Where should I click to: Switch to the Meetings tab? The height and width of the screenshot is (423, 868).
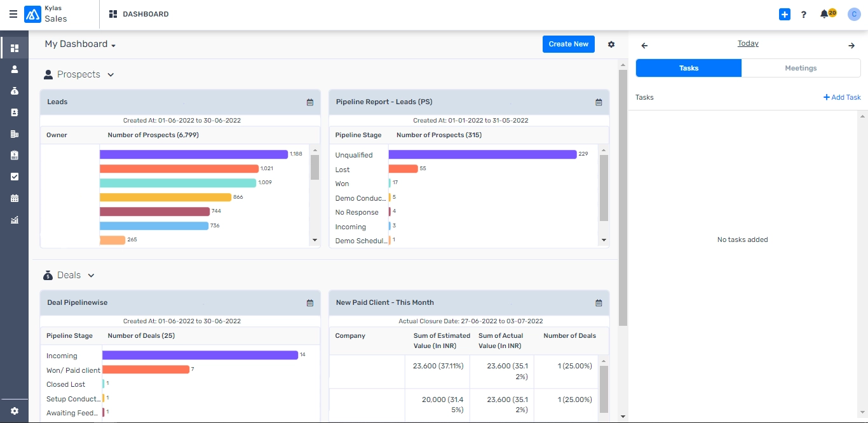[x=801, y=68]
